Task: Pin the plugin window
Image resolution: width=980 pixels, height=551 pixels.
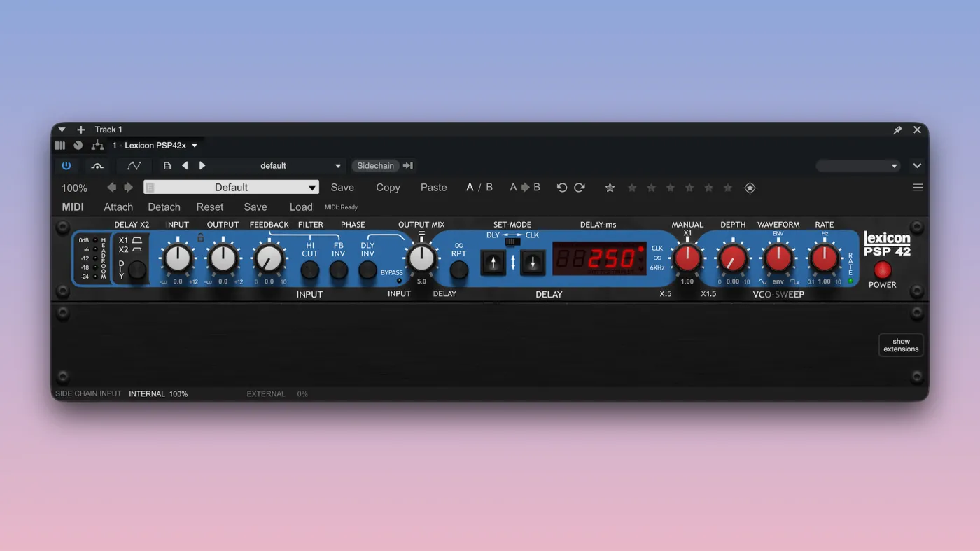Action: 897,130
